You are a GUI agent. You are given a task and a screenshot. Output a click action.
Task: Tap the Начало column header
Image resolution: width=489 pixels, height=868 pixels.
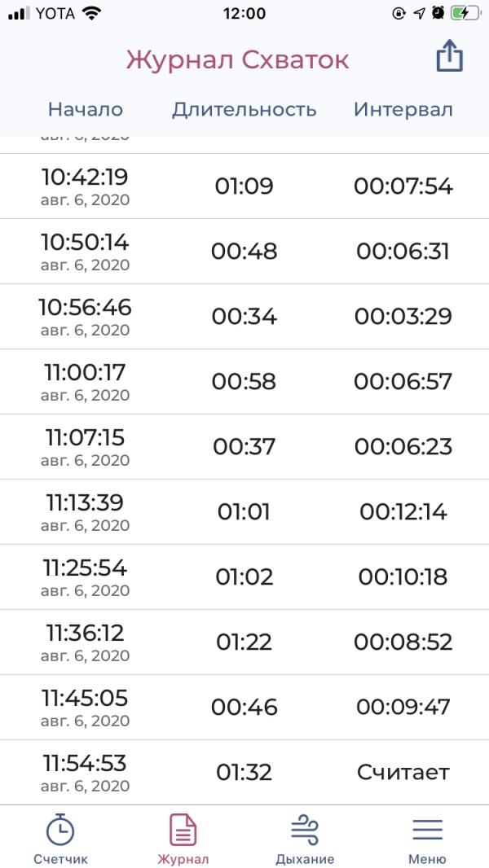tap(86, 110)
